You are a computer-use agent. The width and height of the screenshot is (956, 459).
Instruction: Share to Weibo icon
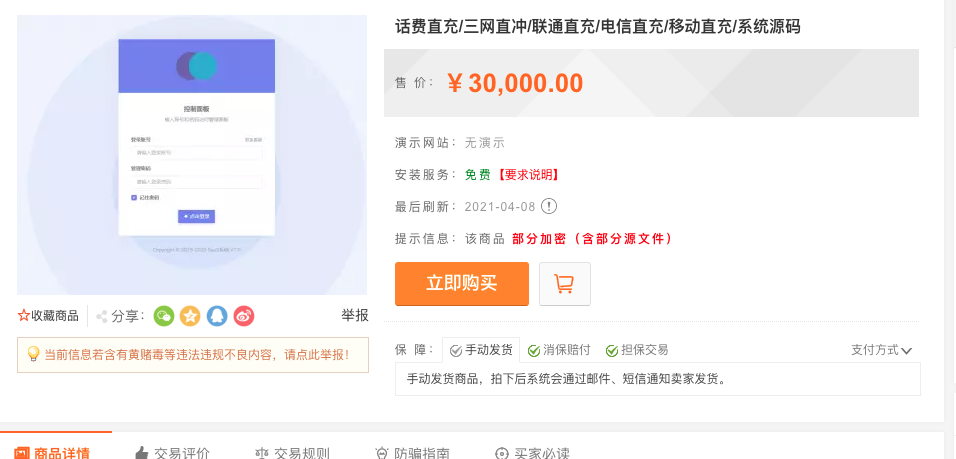244,316
